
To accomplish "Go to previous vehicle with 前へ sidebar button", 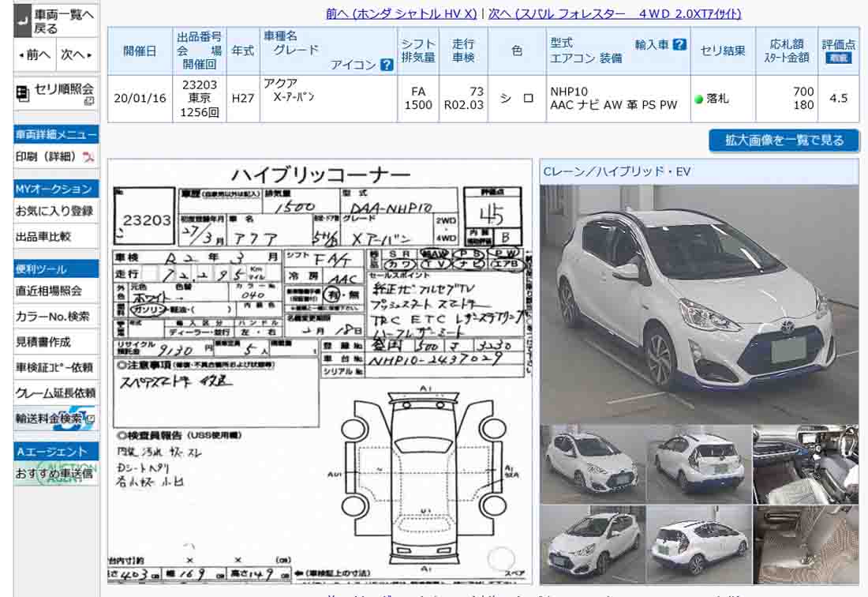I will click(34, 54).
